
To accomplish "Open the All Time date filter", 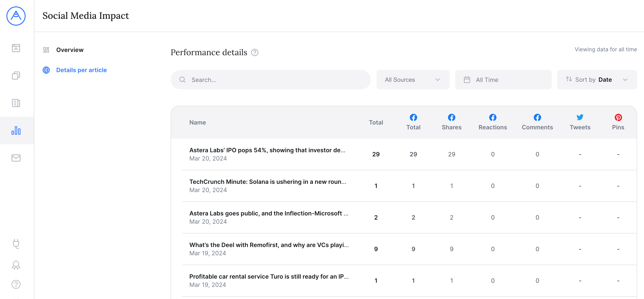I will [x=503, y=80].
